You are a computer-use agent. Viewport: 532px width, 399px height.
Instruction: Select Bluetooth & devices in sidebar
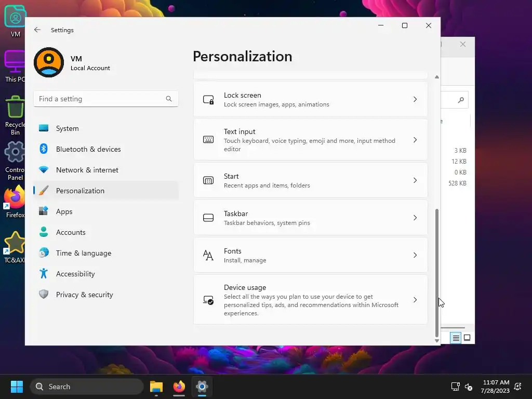106,149
